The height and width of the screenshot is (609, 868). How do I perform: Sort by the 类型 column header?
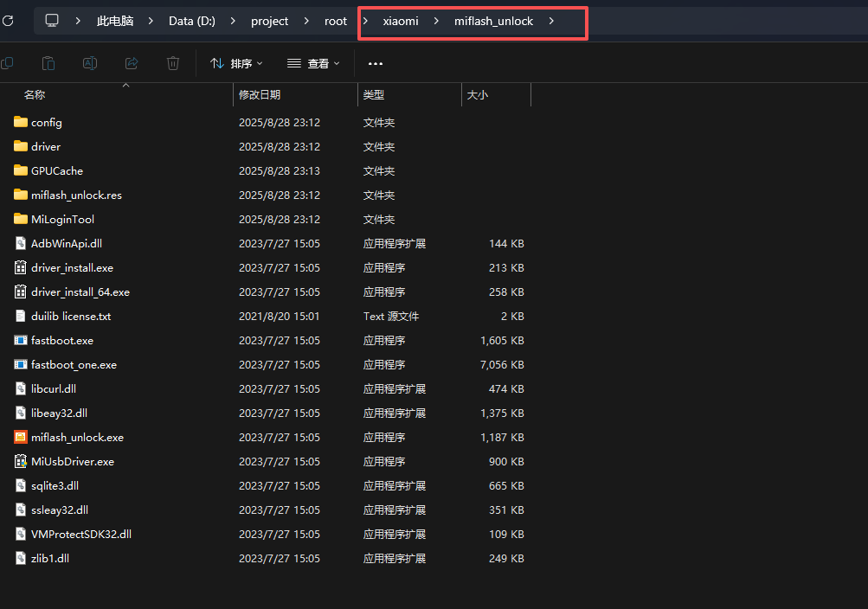tap(374, 95)
